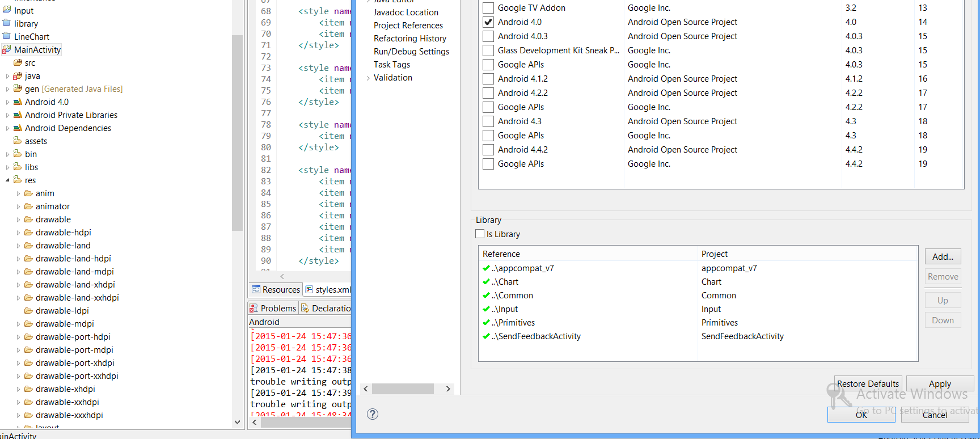The width and height of the screenshot is (980, 439).
Task: Expand the bin folder node
Action: coord(7,154)
